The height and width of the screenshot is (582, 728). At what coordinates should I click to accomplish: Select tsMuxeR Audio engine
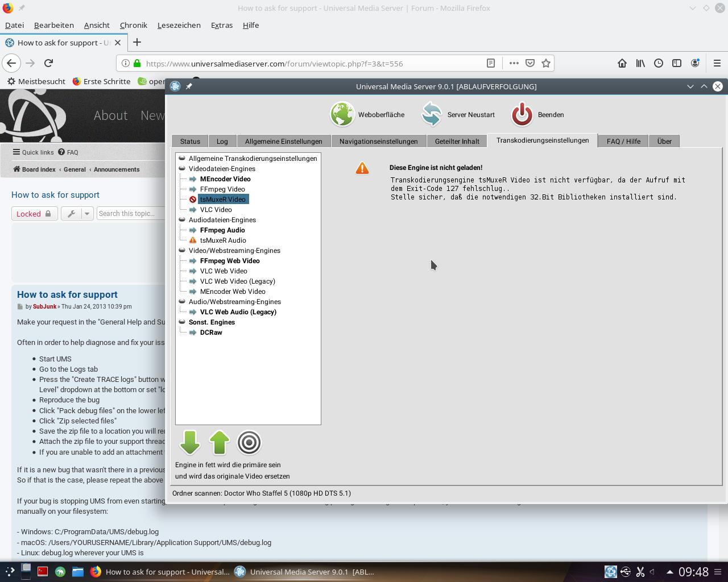click(223, 240)
